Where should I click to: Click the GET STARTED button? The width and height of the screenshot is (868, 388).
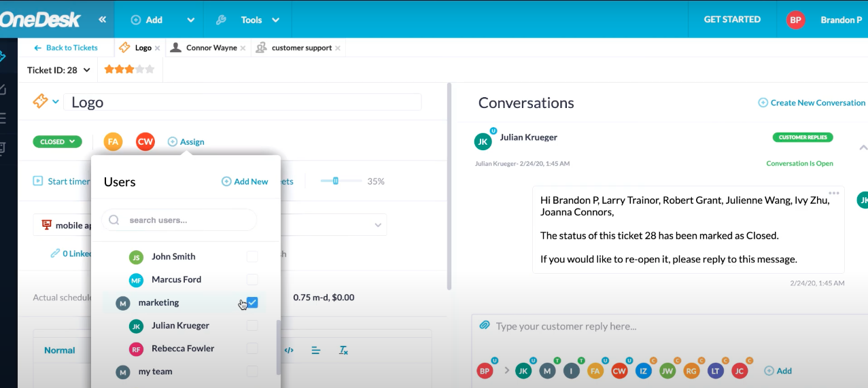click(x=731, y=20)
